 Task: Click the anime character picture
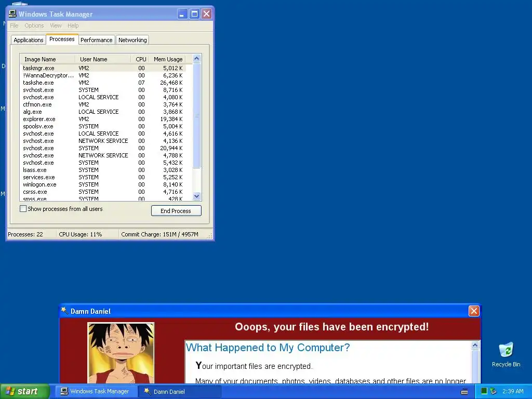click(x=121, y=353)
